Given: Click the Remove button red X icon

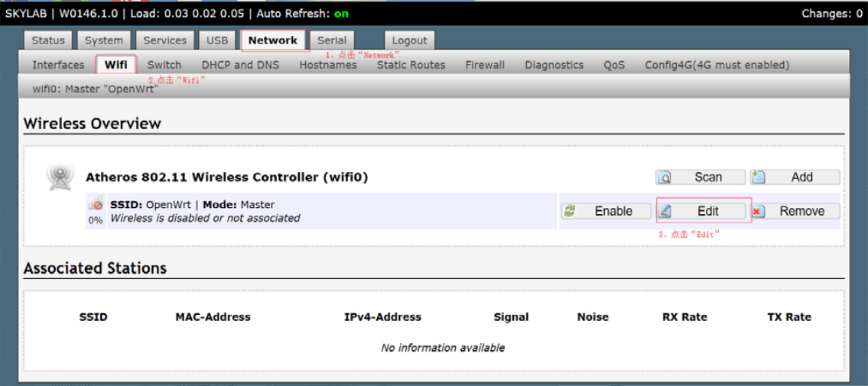Looking at the screenshot, I should 758,212.
